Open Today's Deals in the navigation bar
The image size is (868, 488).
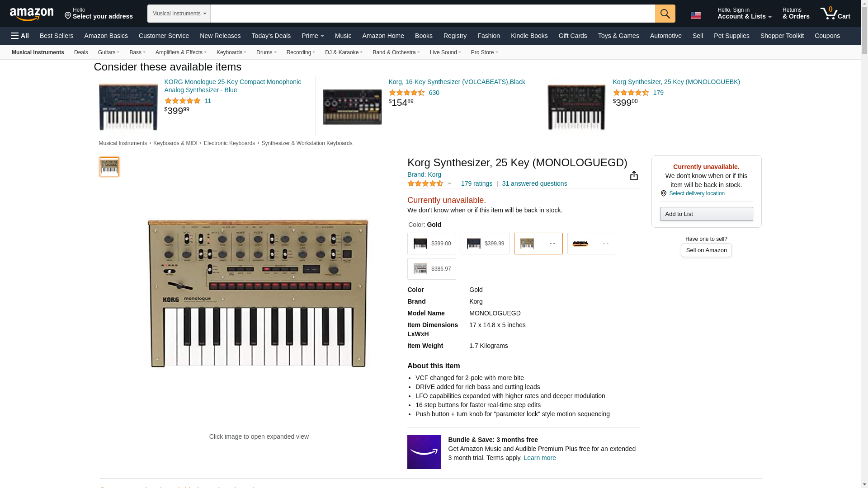[x=271, y=36]
